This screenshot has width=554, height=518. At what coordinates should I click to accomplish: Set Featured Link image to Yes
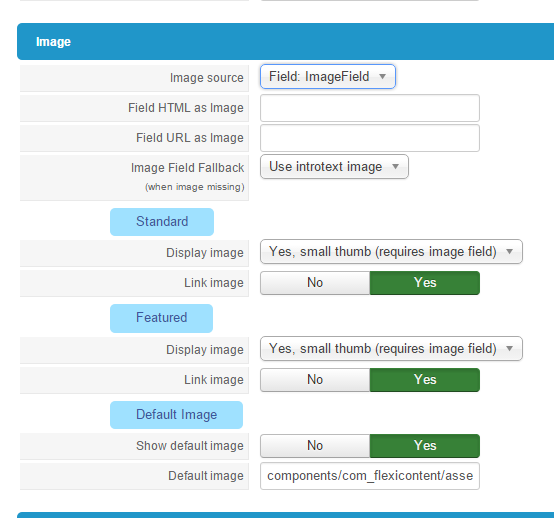tap(425, 380)
